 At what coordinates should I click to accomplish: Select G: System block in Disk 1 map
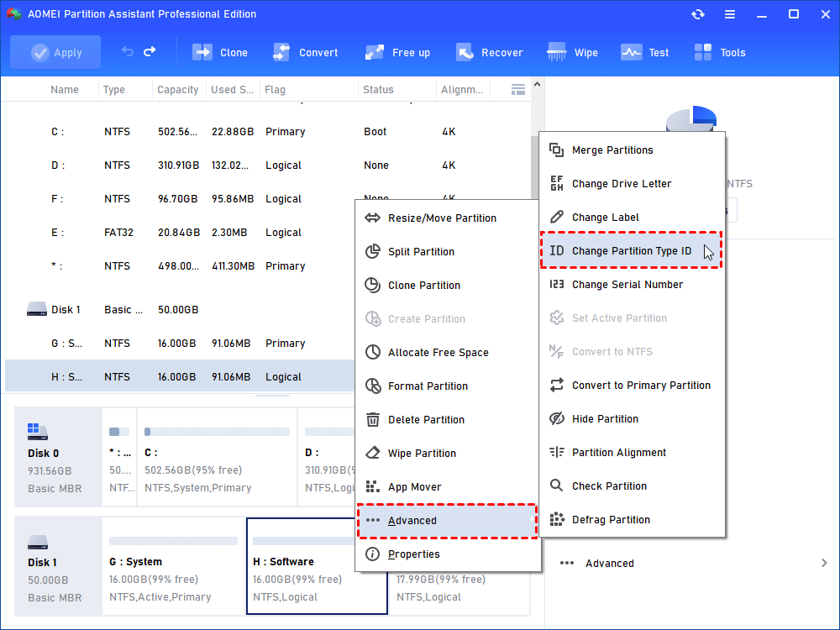[x=173, y=566]
